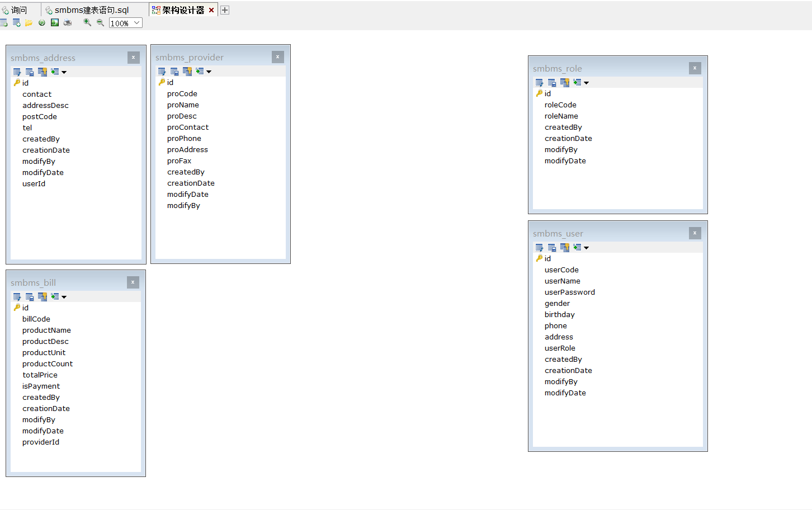Select userRole column in smbms_user
This screenshot has height=510, width=812.
click(x=560, y=348)
